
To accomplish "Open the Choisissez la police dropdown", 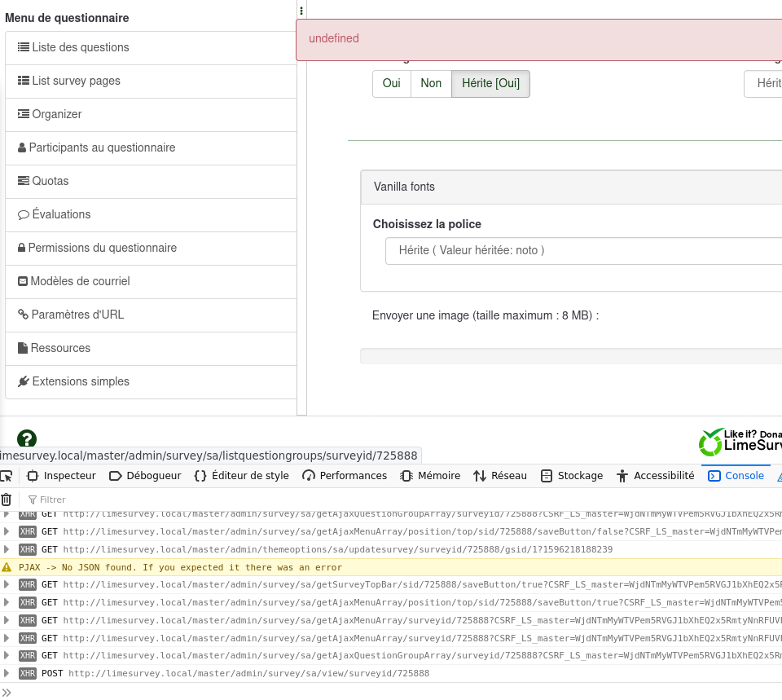I will pos(582,251).
